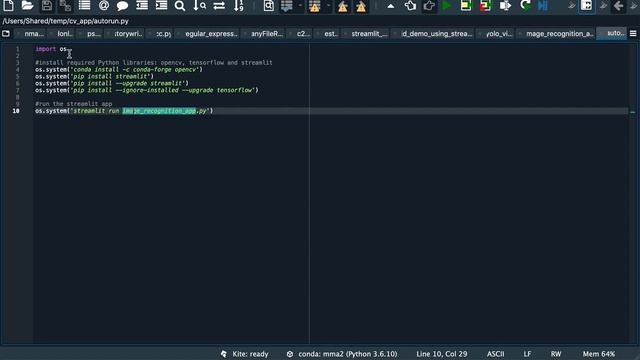Switch to the ps... tab

[x=92, y=33]
